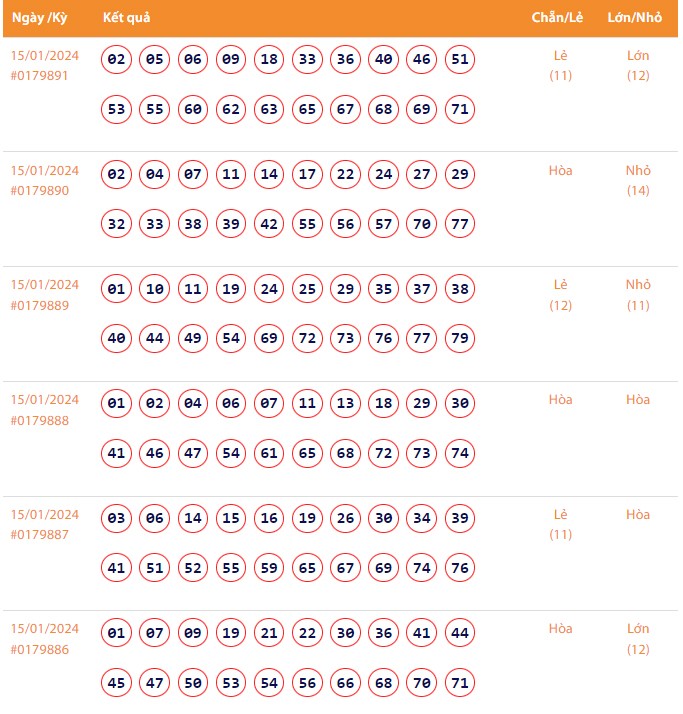Select draw ID #0179886
The image size is (683, 714).
click(x=40, y=649)
